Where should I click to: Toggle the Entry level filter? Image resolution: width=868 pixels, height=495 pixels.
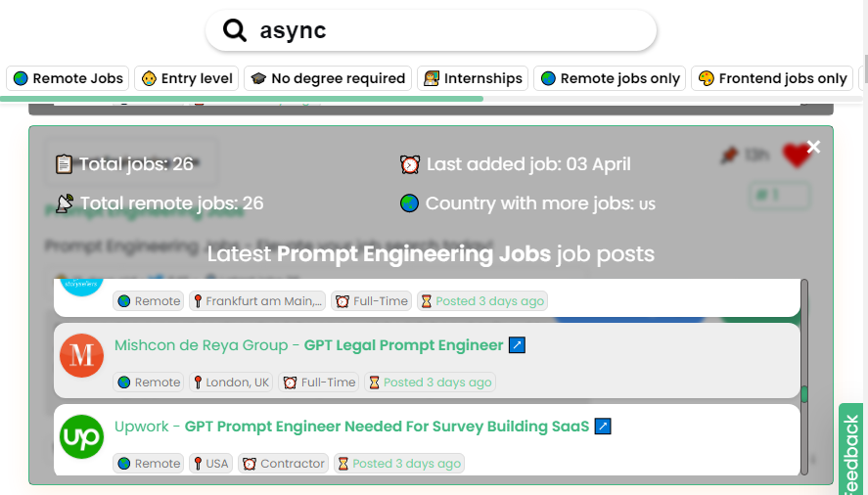click(188, 78)
